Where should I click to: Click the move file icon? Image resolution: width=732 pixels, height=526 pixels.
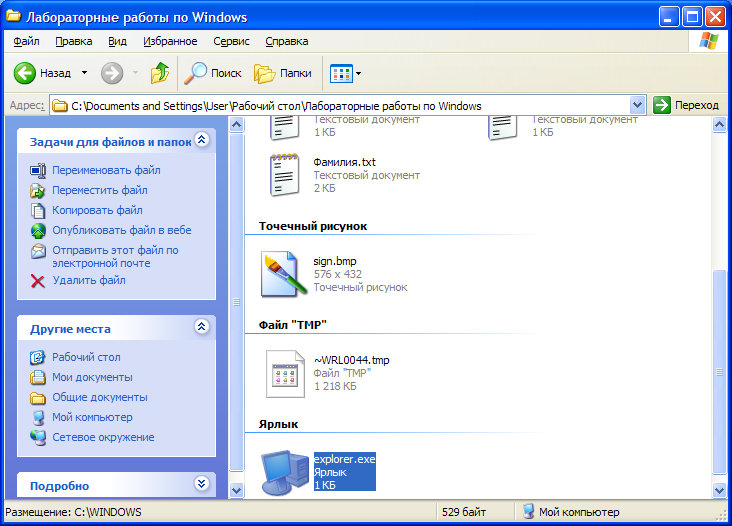tap(38, 190)
